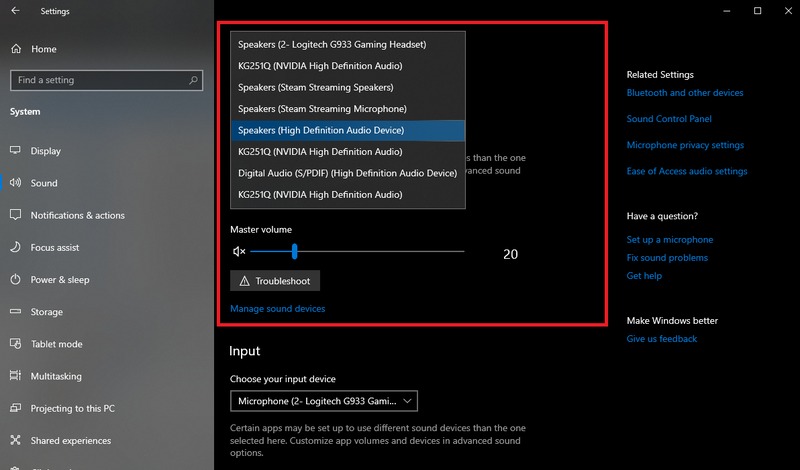The image size is (800, 470).
Task: Expand the input device Microphone dropdown
Action: [x=323, y=401]
